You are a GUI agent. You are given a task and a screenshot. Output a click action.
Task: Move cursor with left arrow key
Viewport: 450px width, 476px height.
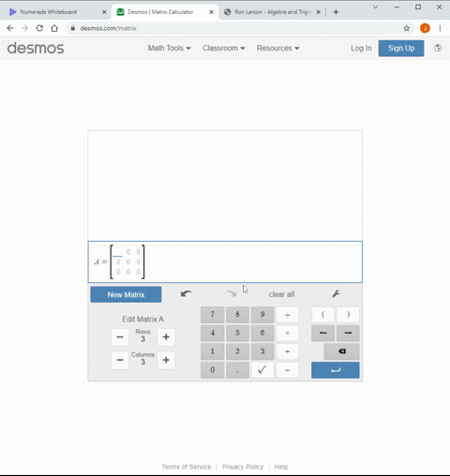[323, 333]
